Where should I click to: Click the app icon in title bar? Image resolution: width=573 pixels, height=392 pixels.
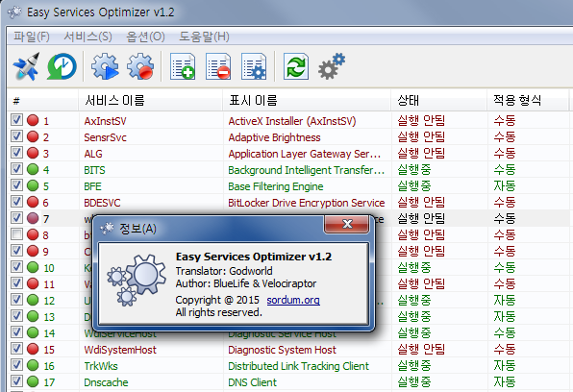point(14,12)
